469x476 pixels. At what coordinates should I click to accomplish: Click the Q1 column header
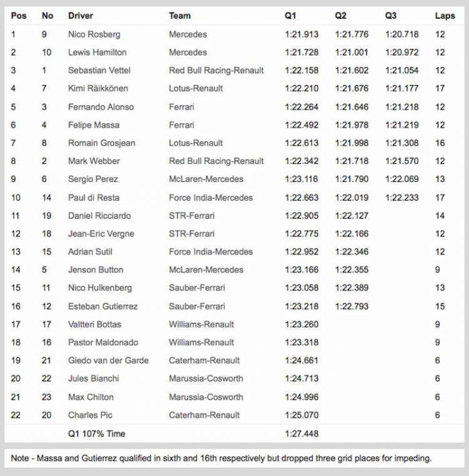(290, 16)
